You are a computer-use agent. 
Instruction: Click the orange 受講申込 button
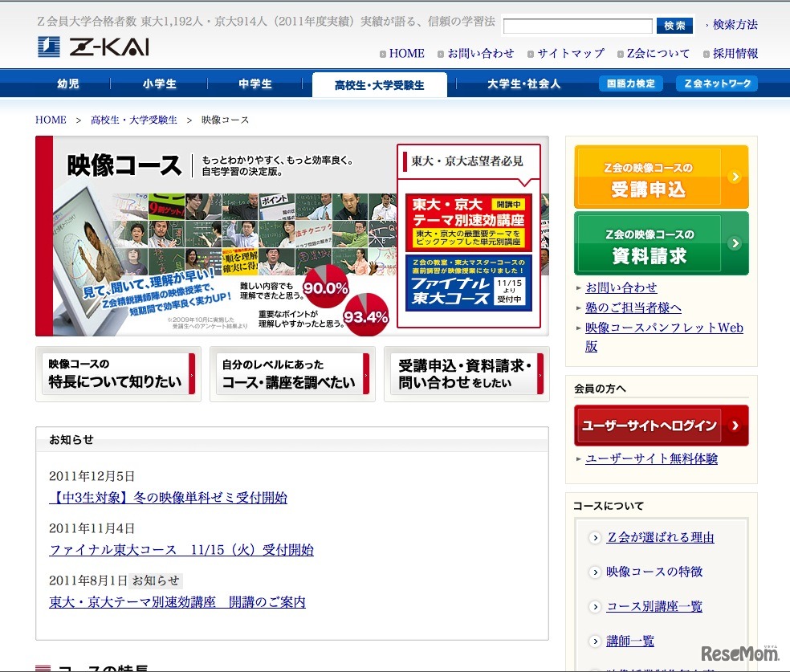[661, 177]
